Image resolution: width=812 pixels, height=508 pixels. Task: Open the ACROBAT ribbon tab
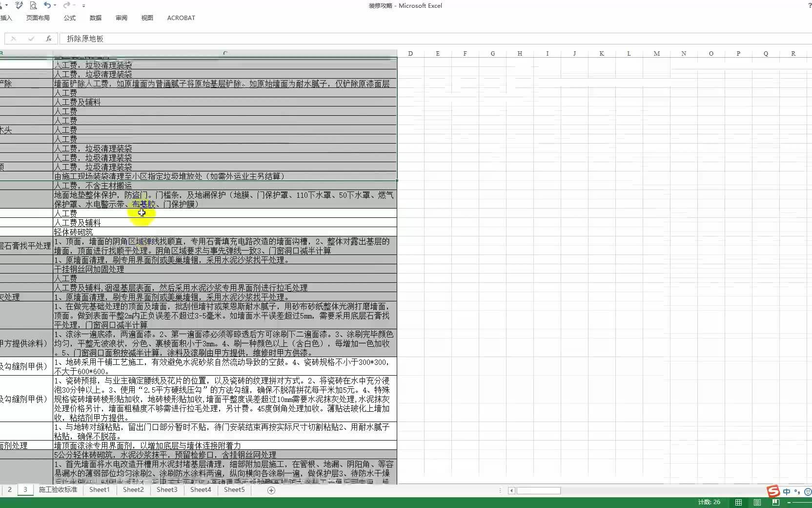[181, 18]
